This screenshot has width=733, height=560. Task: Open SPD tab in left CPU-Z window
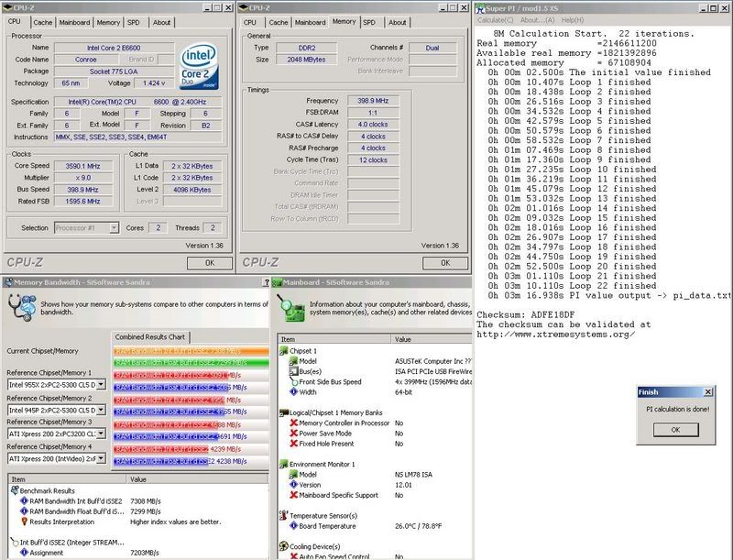134,22
